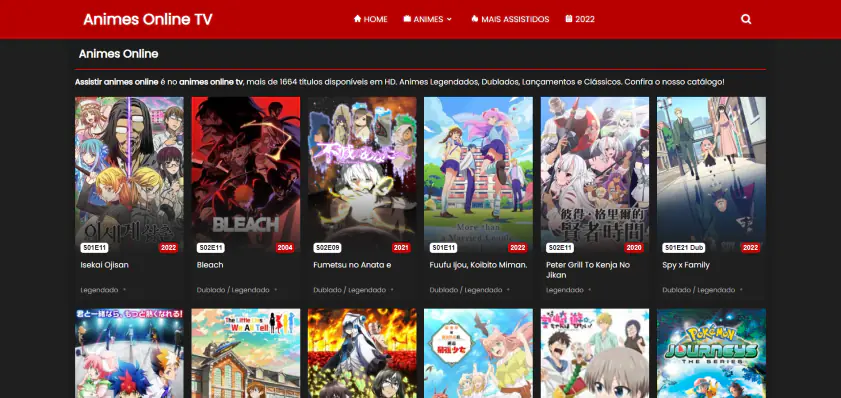Click the Fumetsu no Anata e title
841x398 pixels.
pyautogui.click(x=352, y=265)
